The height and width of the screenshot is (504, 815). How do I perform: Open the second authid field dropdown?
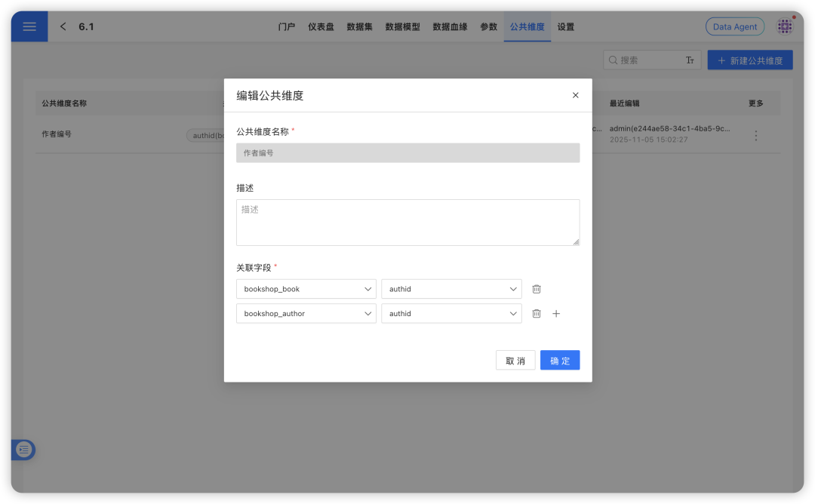451,313
